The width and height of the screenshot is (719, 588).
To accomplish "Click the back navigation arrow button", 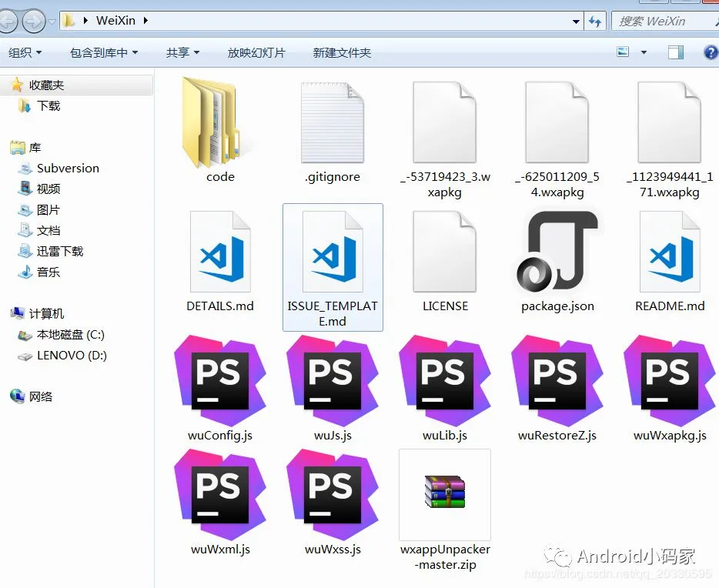I will point(8,21).
